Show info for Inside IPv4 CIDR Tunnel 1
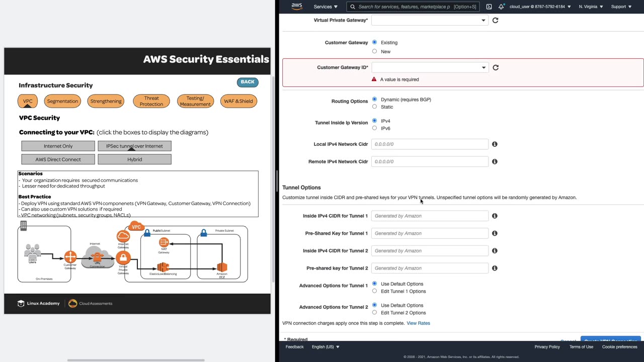 tap(495, 216)
